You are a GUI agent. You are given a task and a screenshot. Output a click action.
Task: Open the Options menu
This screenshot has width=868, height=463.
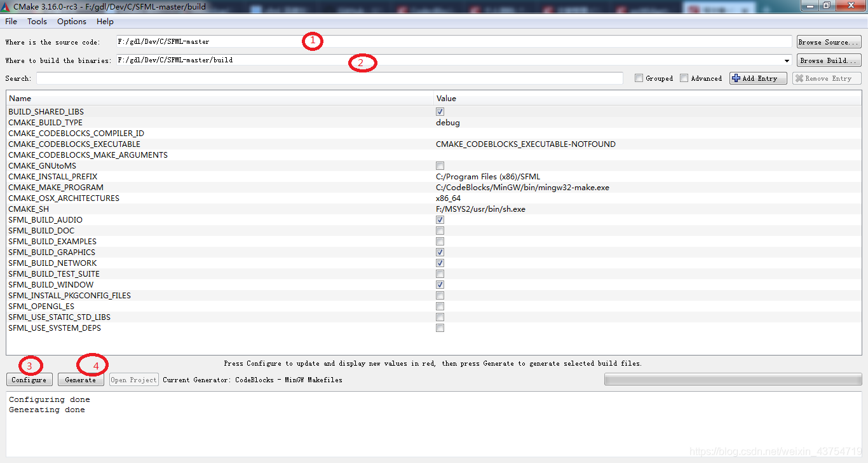(x=71, y=22)
